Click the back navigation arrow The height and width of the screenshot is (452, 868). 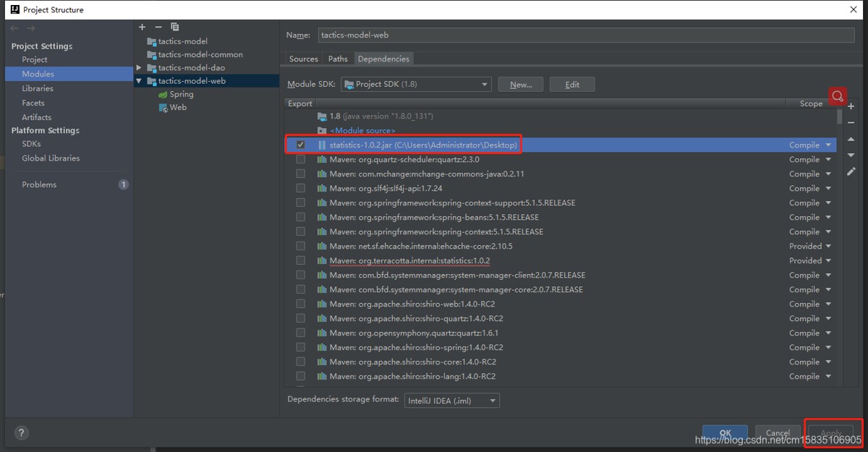(x=14, y=27)
